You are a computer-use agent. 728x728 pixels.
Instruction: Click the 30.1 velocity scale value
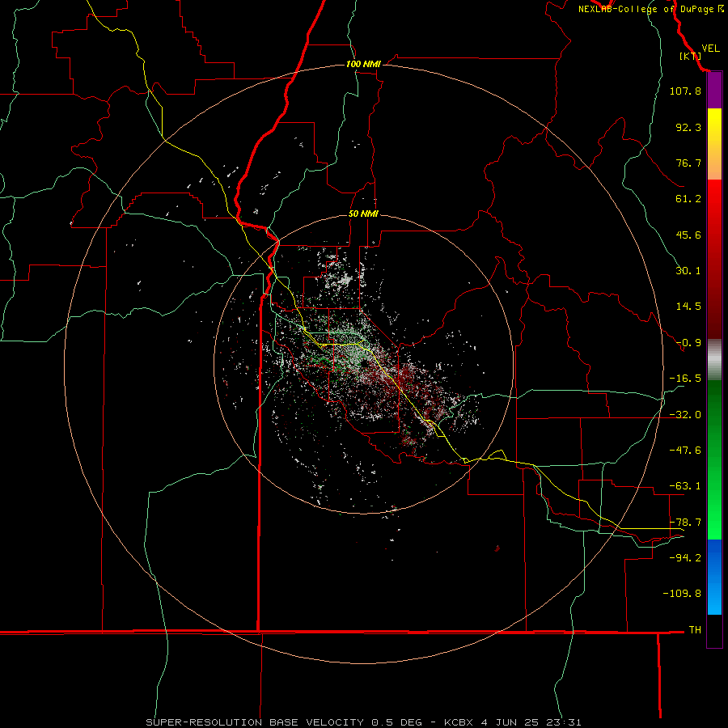(688, 271)
